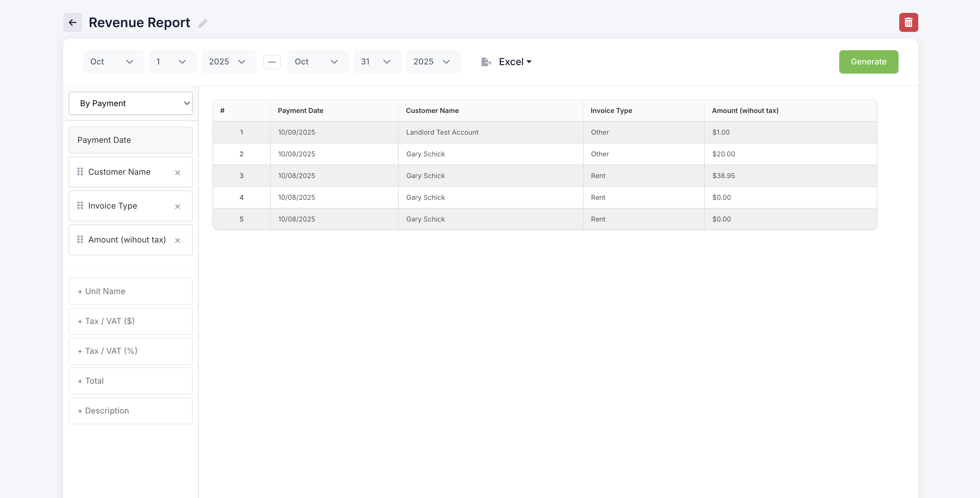Open the Excel export format menu
980x498 pixels.
click(515, 62)
